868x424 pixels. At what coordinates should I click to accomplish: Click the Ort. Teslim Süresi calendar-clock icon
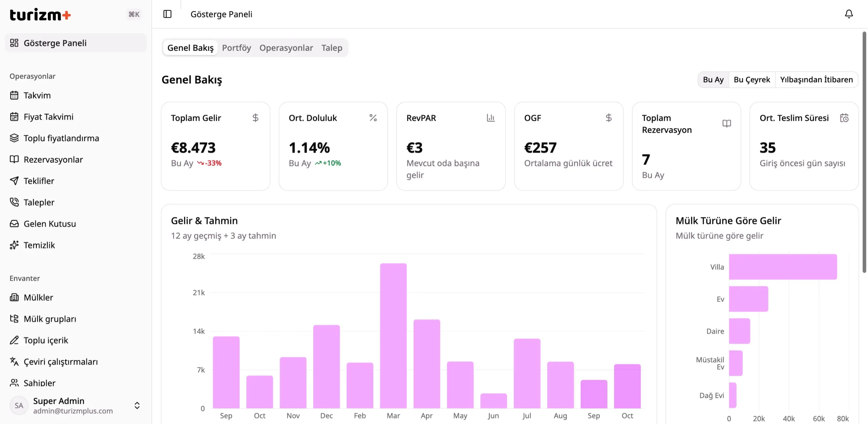pos(844,118)
